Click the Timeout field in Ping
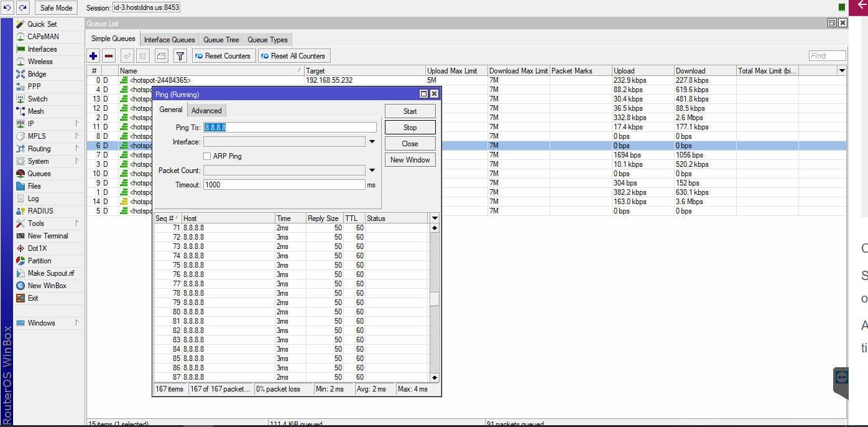 (284, 185)
